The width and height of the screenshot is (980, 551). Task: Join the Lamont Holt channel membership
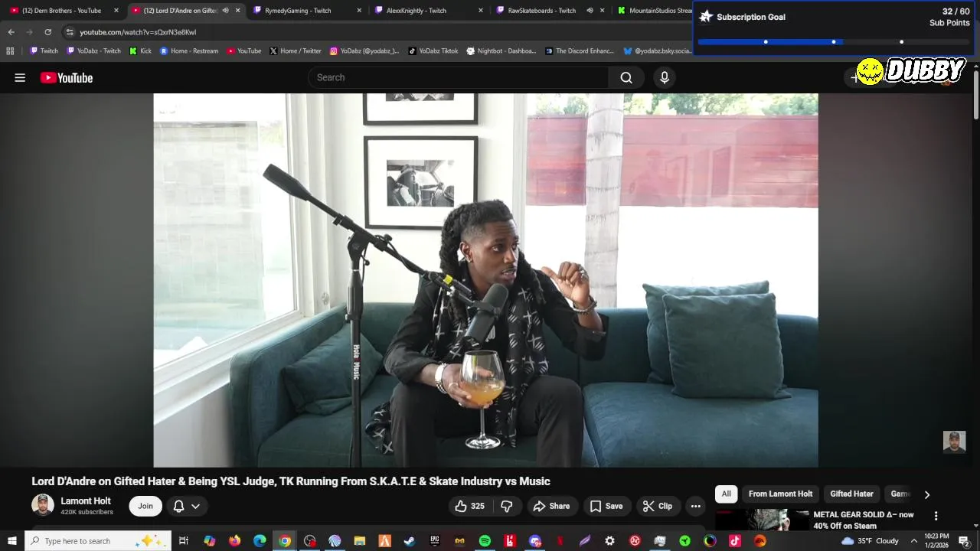145,506
